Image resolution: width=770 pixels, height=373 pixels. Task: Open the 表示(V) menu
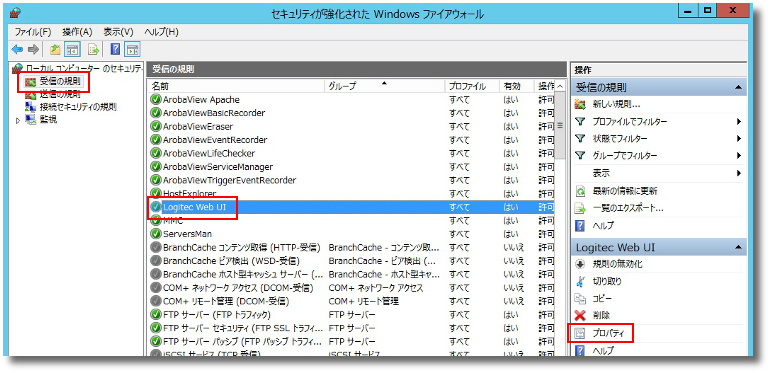118,32
